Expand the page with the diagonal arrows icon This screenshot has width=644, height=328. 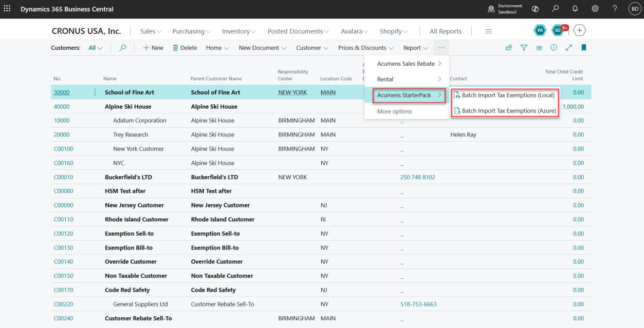coord(568,48)
